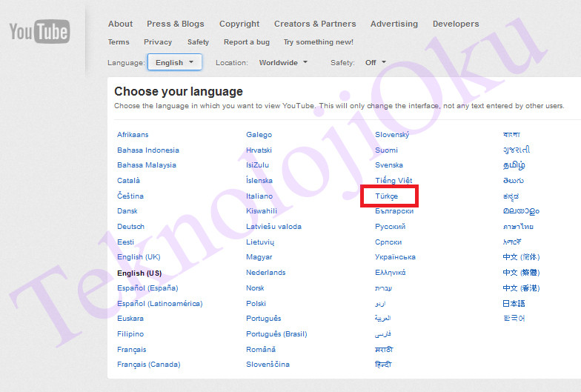Open the Safety Off dropdown
This screenshot has height=392, width=581.
coord(375,62)
